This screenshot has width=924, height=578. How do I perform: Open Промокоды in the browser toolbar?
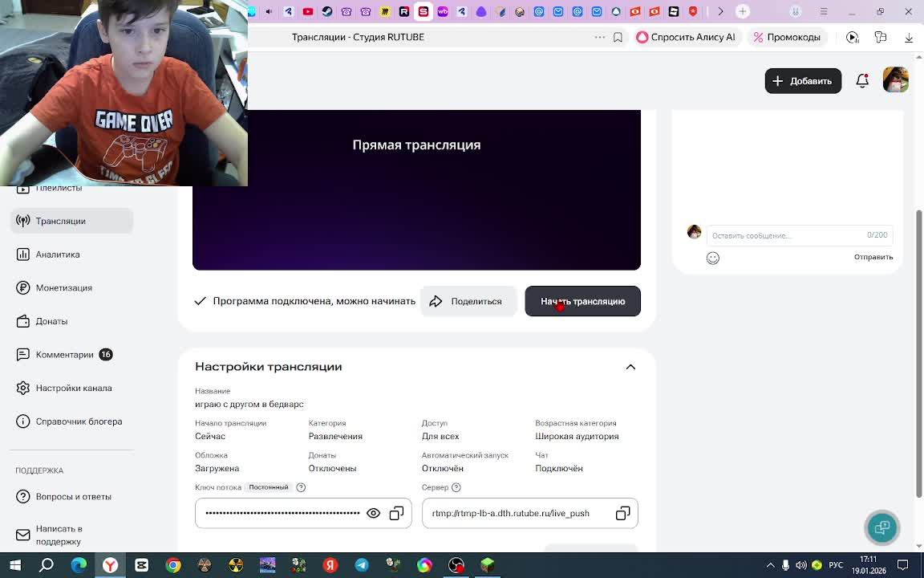tap(788, 37)
